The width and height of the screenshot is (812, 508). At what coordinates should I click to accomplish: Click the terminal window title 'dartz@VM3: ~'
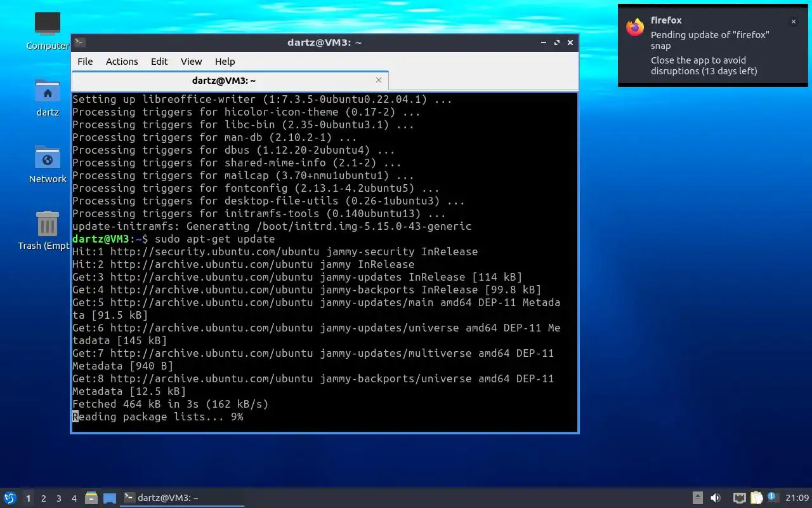[324, 43]
